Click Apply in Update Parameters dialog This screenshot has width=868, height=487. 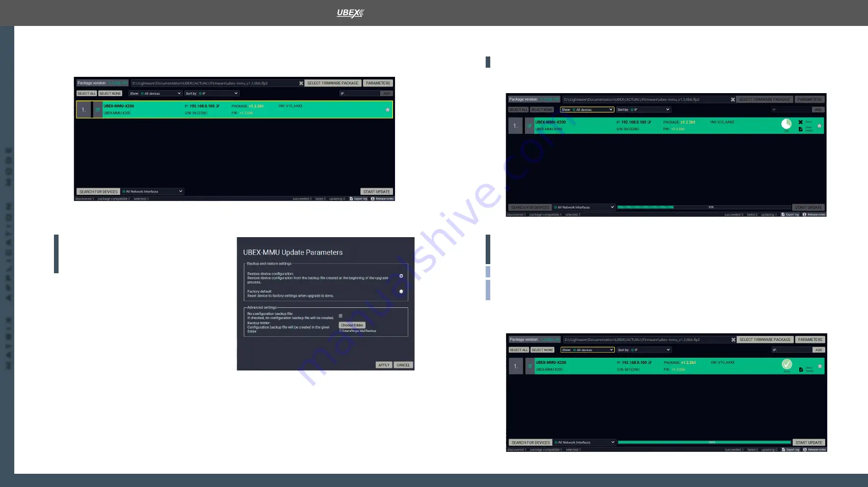tap(384, 365)
